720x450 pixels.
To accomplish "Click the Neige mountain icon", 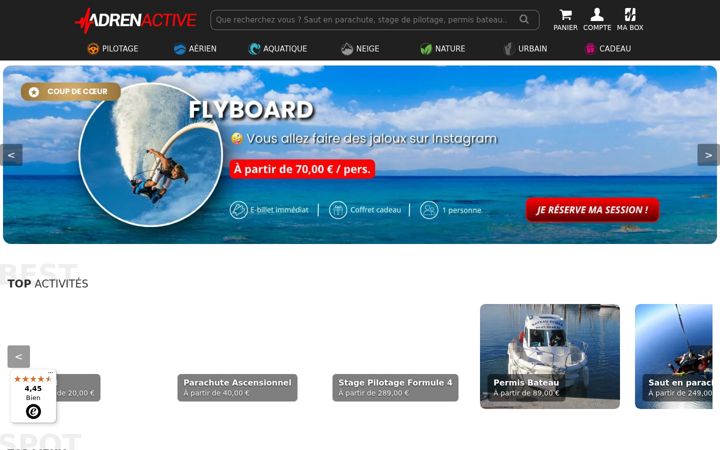I will click(347, 49).
